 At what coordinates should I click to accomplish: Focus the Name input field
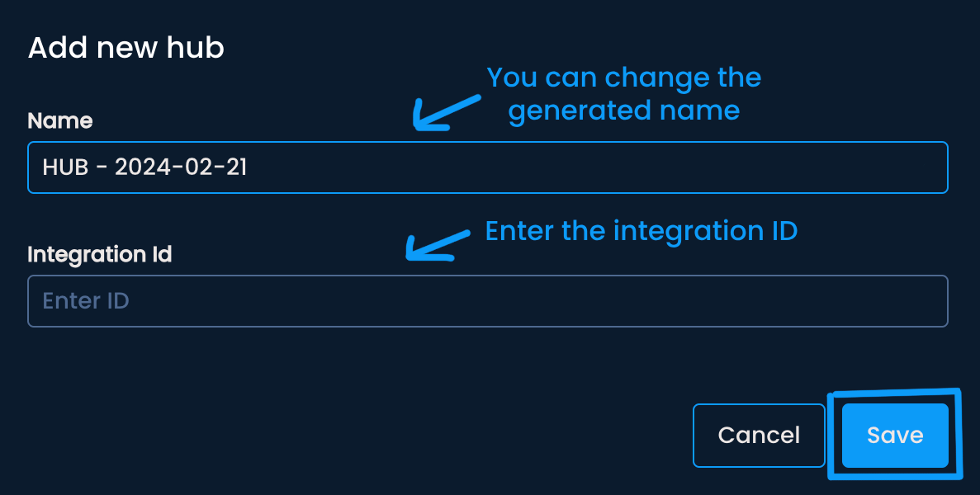coord(487,167)
